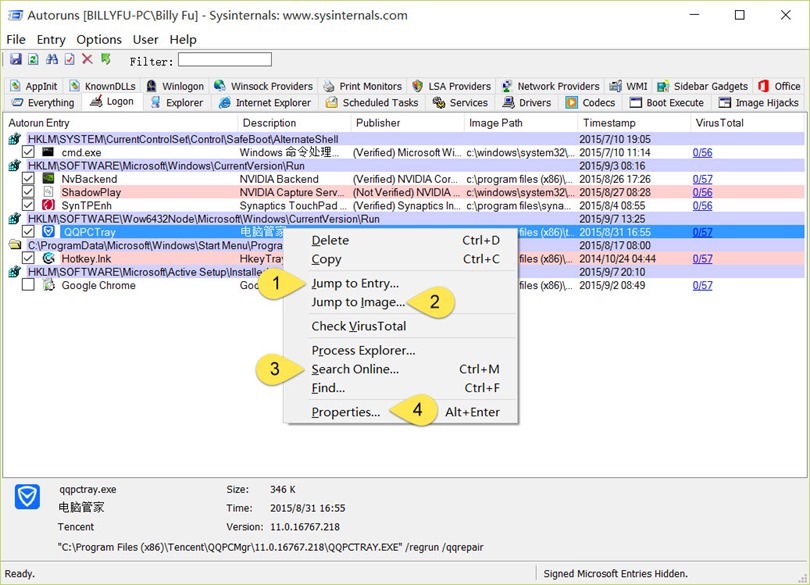Open cmd.exe VirusTotal 0/56 link

pos(702,152)
